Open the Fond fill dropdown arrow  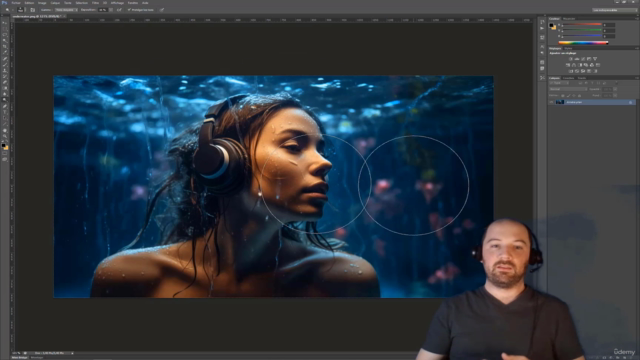(615, 95)
